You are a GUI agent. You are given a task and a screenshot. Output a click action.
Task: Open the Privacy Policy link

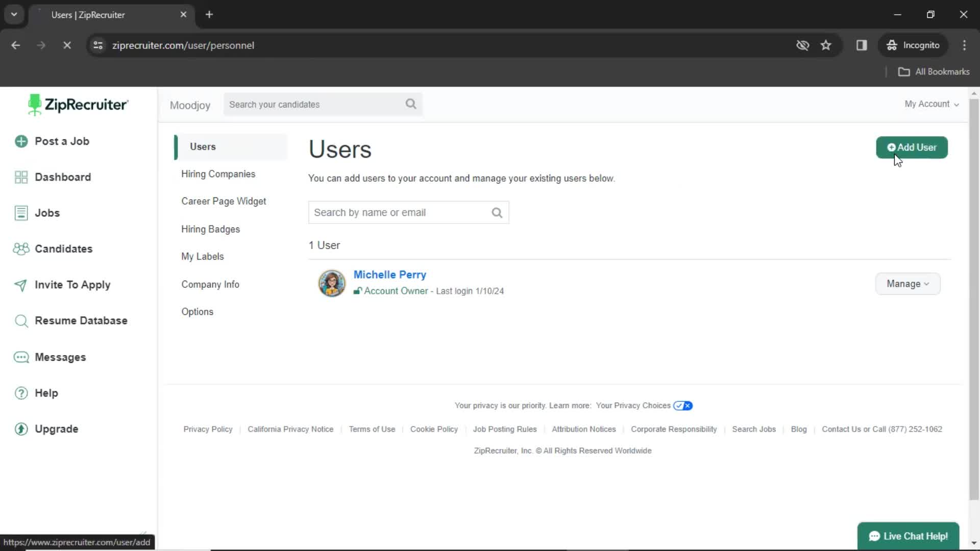click(208, 430)
